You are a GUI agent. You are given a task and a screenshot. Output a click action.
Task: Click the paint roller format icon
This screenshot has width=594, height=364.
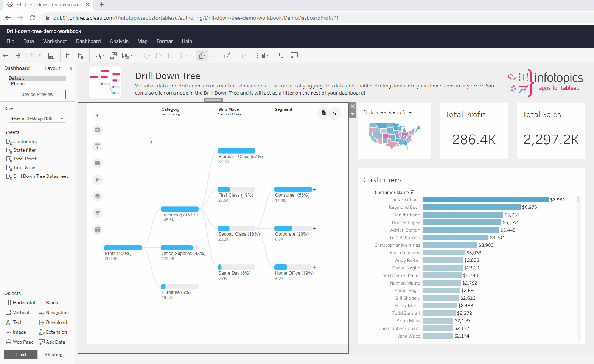(x=98, y=146)
